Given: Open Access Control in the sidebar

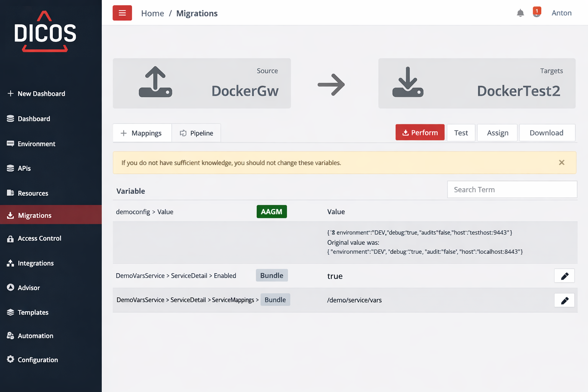Looking at the screenshot, I should coord(39,238).
